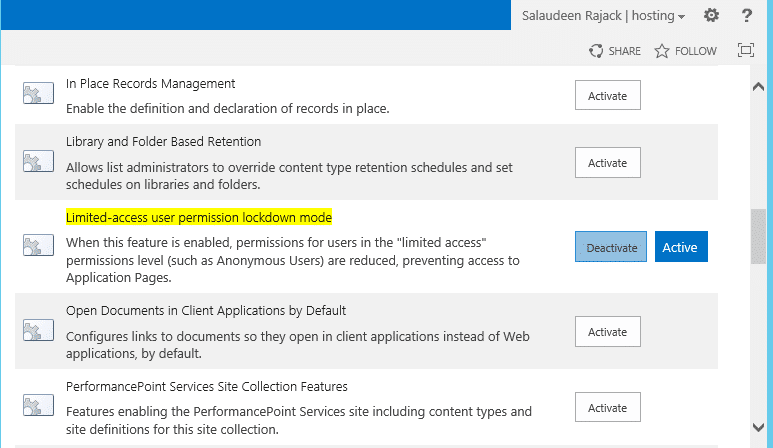
Task: Toggle focus on content icon
Action: click(x=745, y=50)
